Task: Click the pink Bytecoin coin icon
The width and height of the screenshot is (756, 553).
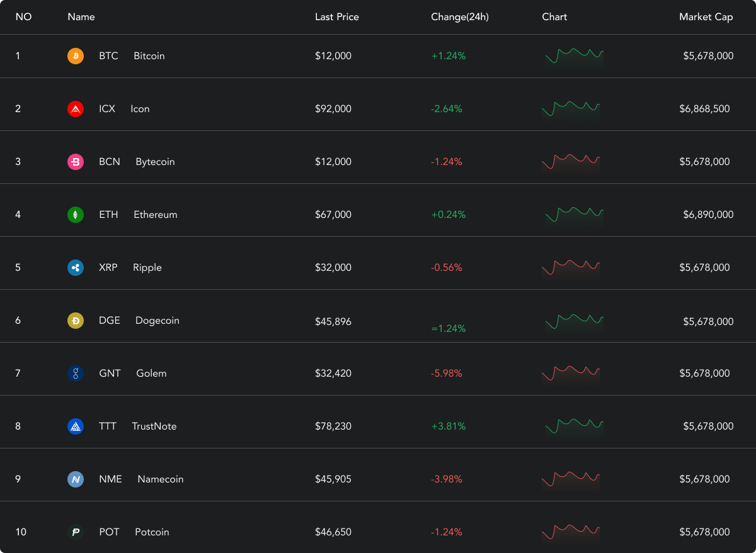Action: click(76, 162)
